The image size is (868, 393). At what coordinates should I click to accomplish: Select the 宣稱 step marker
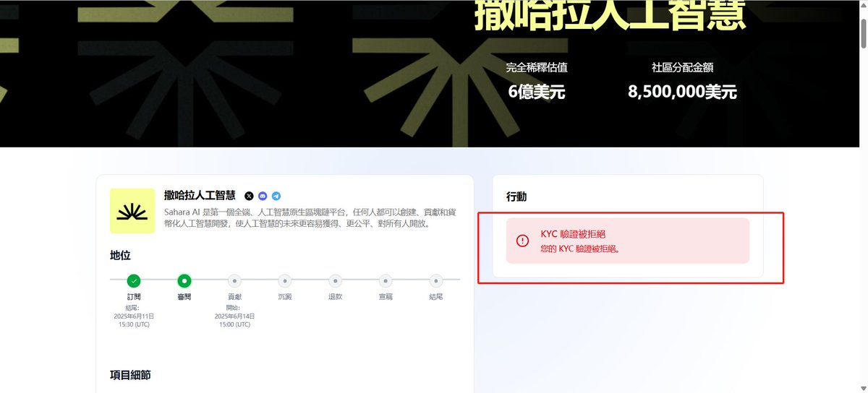tap(386, 280)
